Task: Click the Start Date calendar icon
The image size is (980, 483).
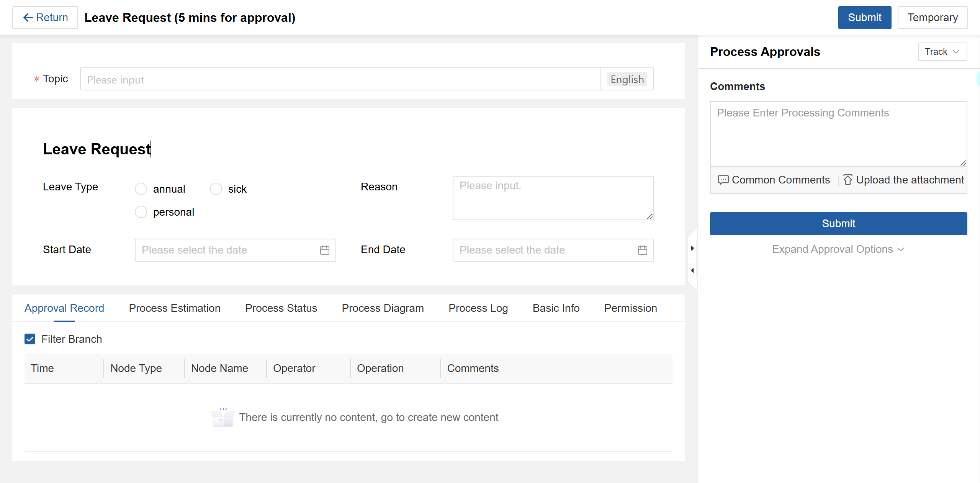Action: coord(324,250)
